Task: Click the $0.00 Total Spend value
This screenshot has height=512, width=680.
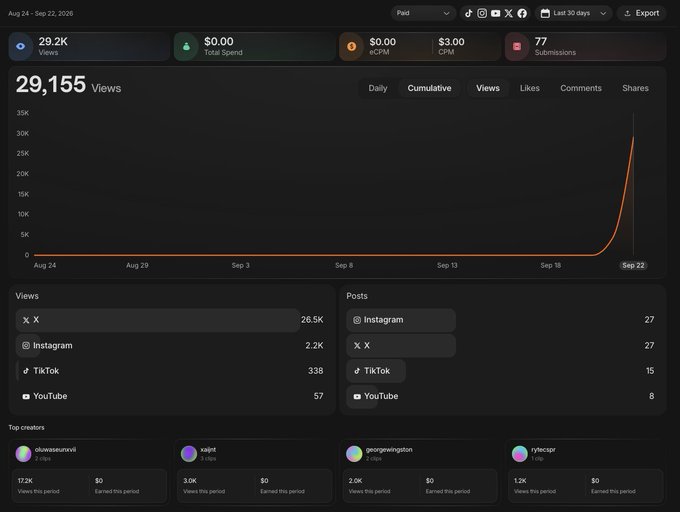Action: pyautogui.click(x=219, y=42)
